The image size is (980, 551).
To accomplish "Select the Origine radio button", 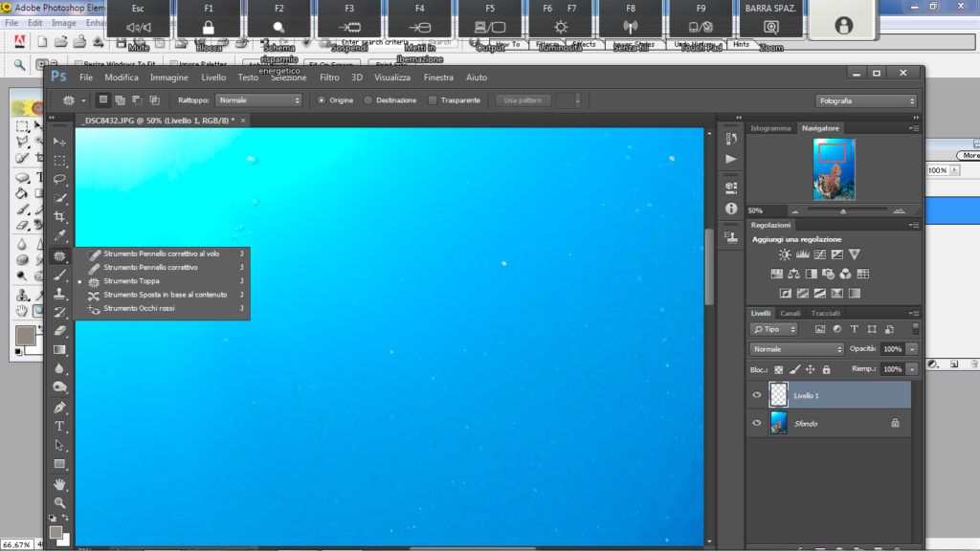I will [x=322, y=100].
